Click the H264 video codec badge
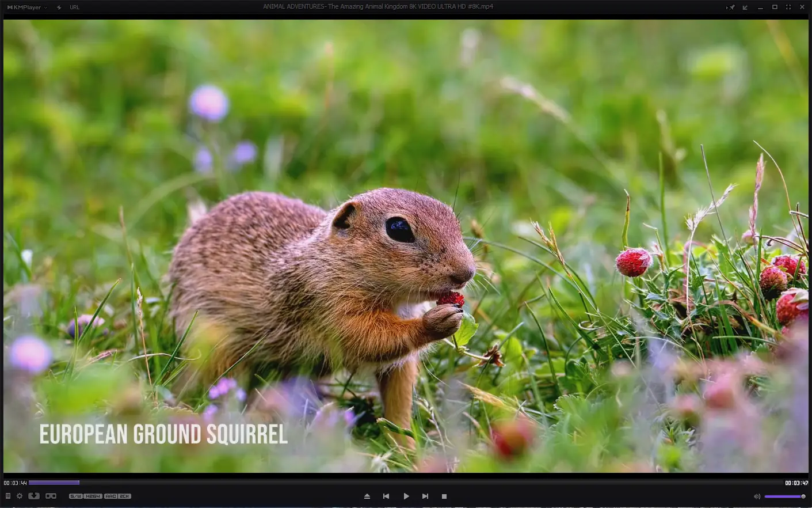The height and width of the screenshot is (508, 812). click(x=93, y=496)
